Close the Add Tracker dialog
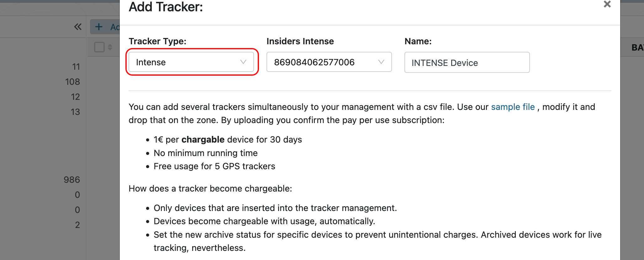 click(607, 4)
